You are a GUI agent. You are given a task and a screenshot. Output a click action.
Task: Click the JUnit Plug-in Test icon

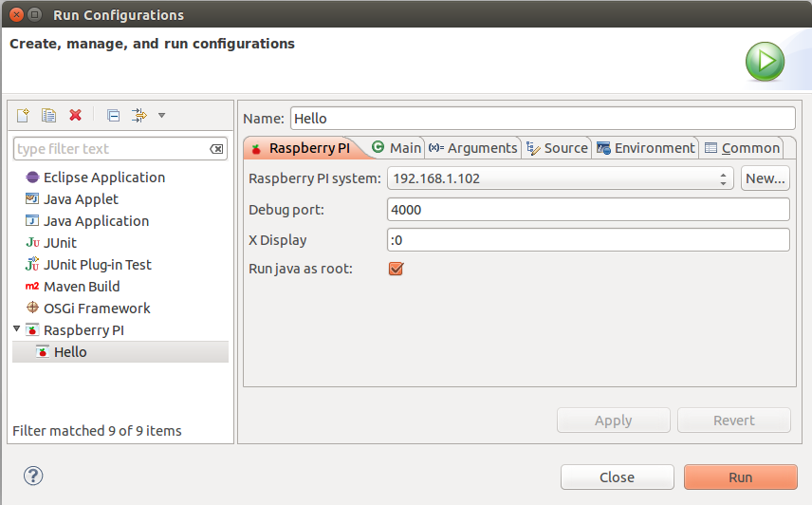coord(32,264)
